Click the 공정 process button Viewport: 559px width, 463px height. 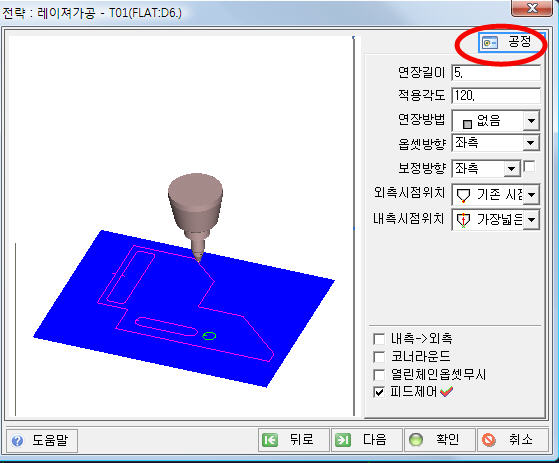pos(511,42)
